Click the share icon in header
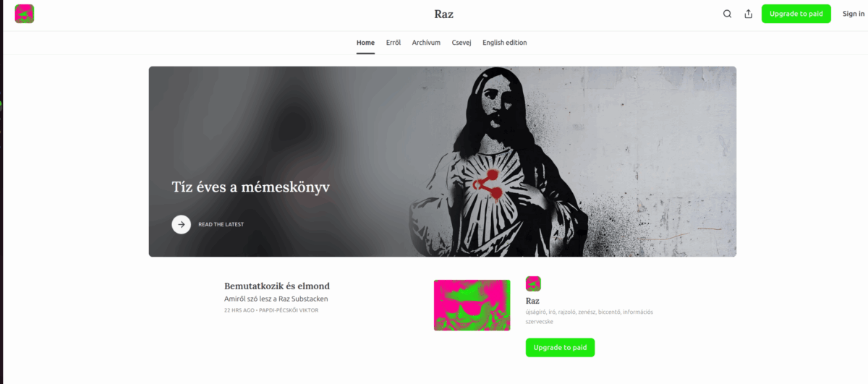The image size is (868, 384). pyautogui.click(x=749, y=14)
